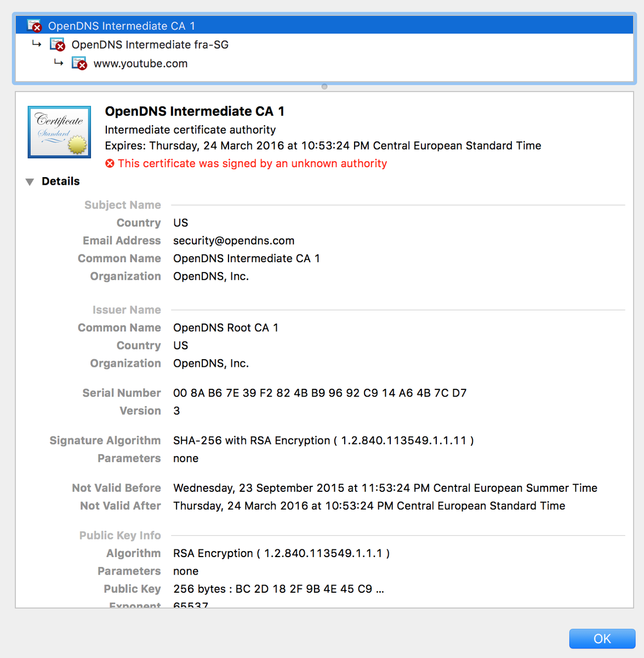Viewport: 644px width, 658px height.
Task: Click the Expires date line in the header
Action: click(x=323, y=146)
